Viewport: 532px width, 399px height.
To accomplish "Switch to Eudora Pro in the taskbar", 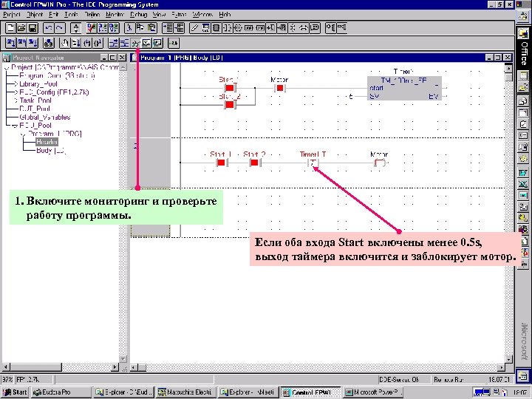I will click(x=61, y=392).
